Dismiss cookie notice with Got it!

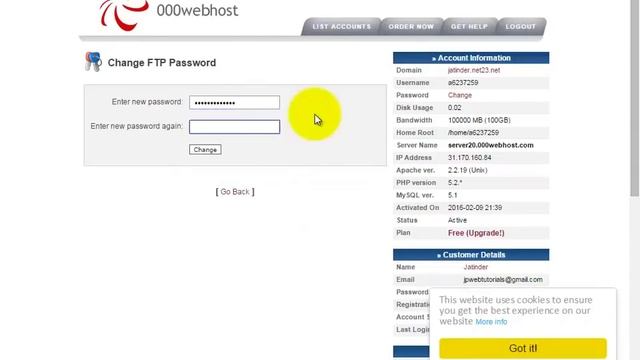tap(523, 348)
